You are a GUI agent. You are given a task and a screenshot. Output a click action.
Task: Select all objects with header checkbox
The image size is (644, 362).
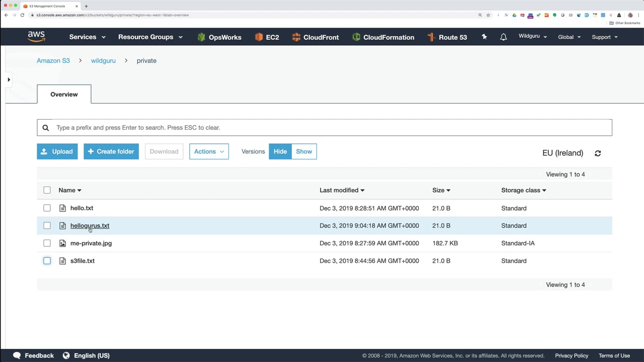tap(47, 190)
